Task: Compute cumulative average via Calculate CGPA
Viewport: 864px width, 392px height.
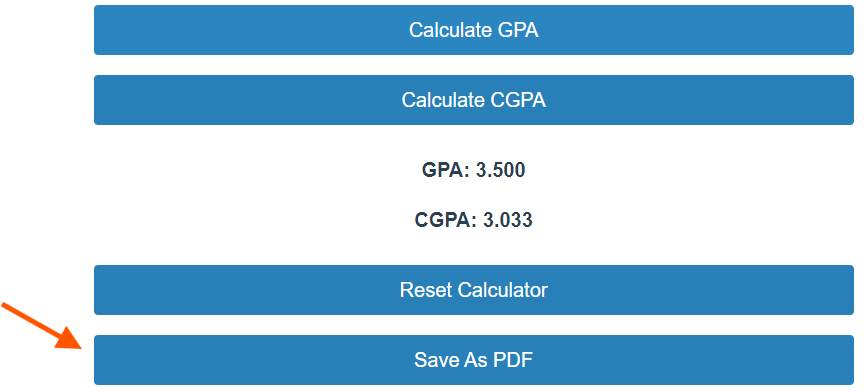Action: click(474, 100)
